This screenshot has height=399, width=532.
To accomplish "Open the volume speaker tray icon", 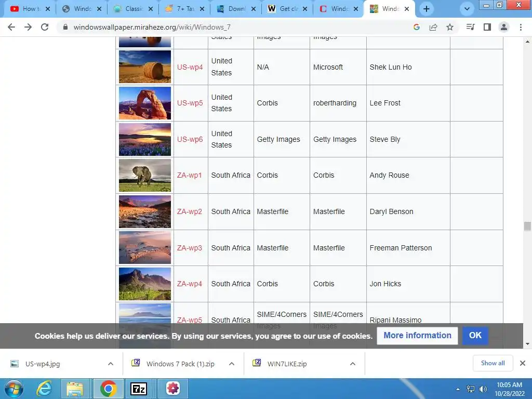I will 483,389.
